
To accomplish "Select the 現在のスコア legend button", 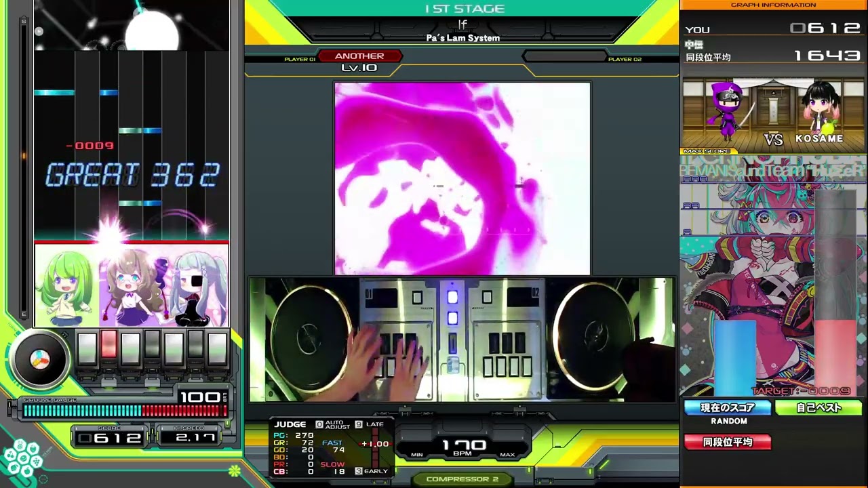I will click(728, 407).
